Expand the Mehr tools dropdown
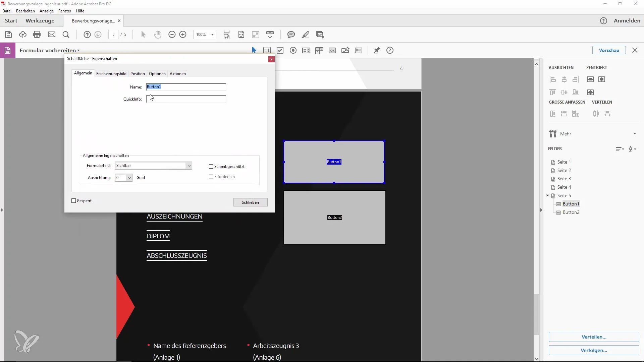 point(635,134)
